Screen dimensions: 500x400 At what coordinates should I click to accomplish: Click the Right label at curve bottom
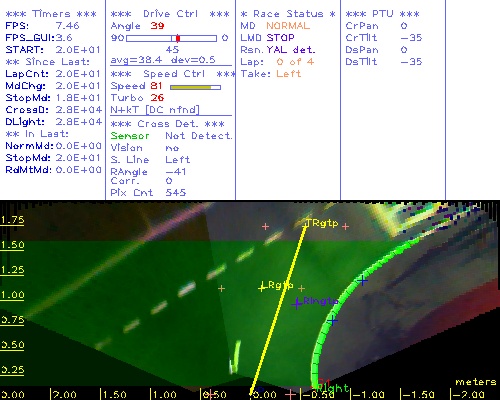point(332,388)
